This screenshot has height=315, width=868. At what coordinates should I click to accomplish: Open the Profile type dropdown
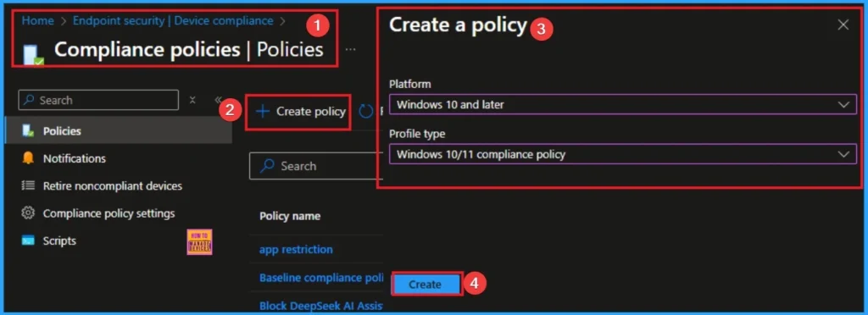point(623,153)
